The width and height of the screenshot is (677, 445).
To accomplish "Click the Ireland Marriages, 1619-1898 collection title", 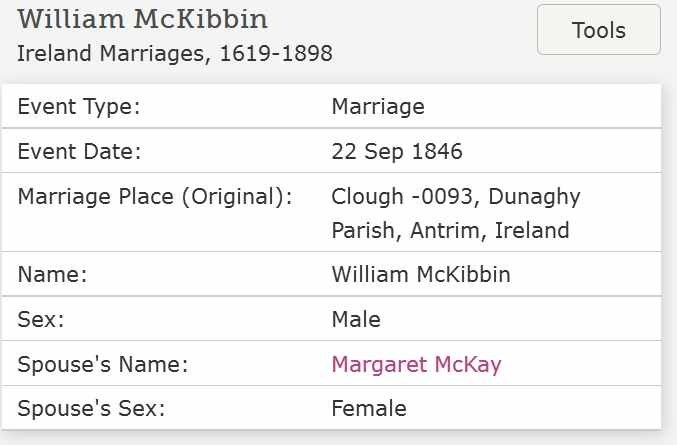I will click(x=175, y=54).
